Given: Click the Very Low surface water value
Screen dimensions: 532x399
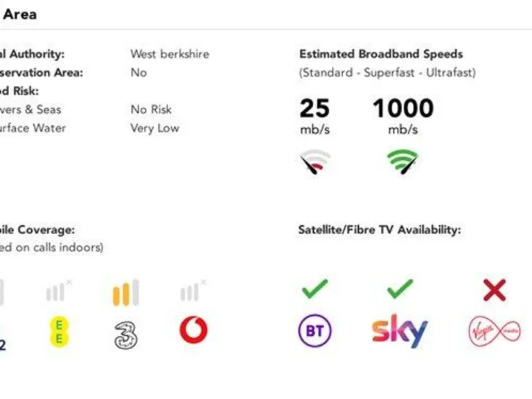Looking at the screenshot, I should 155,128.
